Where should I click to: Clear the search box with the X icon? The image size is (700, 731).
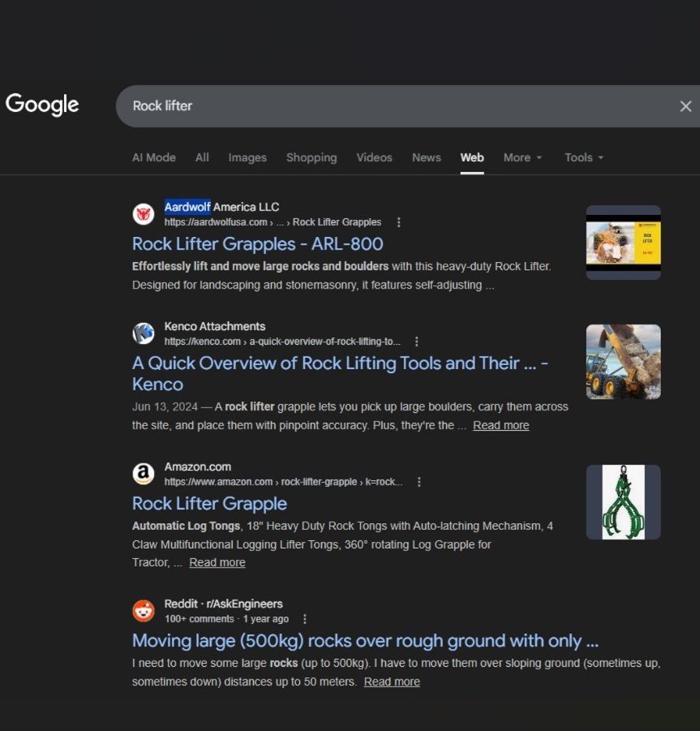coord(685,106)
